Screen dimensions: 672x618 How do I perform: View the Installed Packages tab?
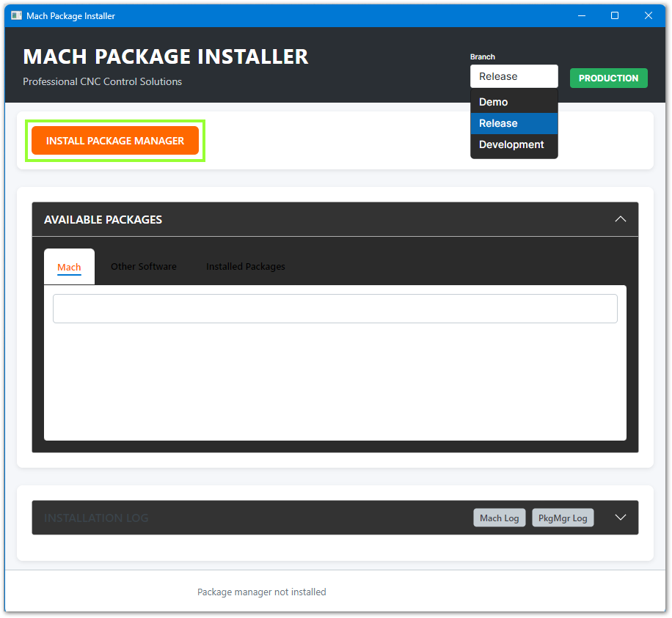tap(246, 267)
